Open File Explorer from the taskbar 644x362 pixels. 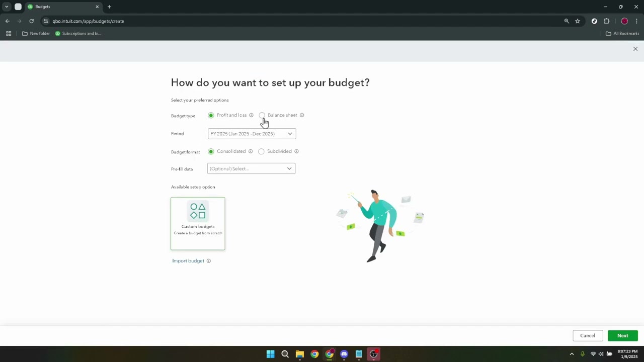(x=300, y=354)
